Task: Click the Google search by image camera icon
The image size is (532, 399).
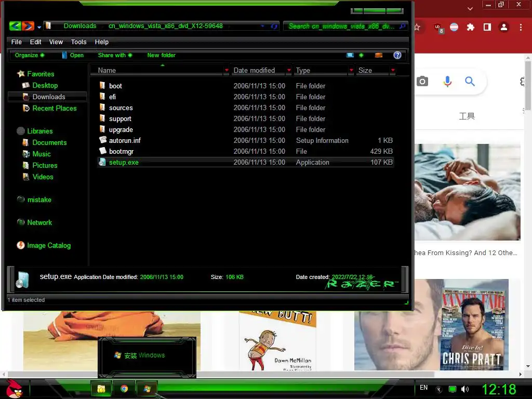Action: [422, 82]
